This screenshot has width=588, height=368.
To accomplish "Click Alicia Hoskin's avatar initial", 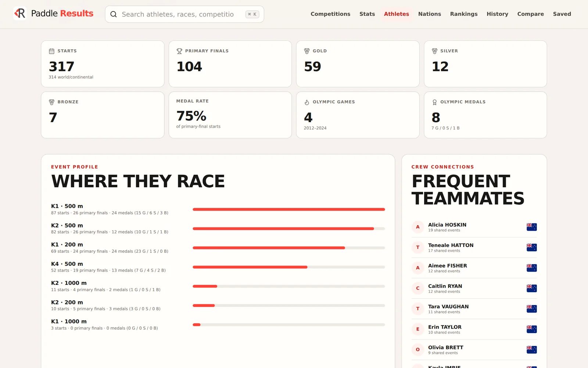I will 417,227.
